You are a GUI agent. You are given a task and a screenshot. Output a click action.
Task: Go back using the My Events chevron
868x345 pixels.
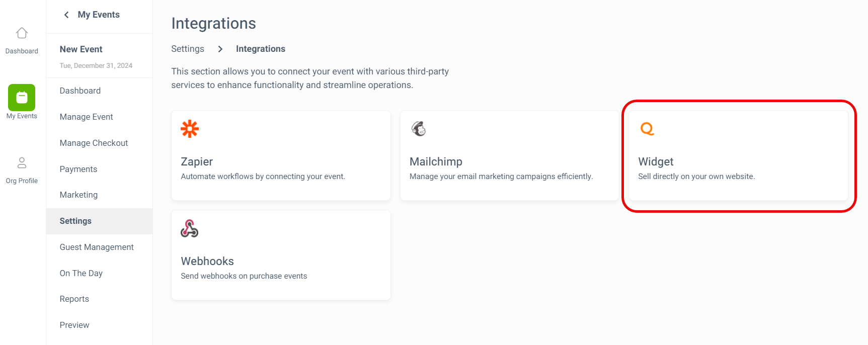click(x=66, y=15)
